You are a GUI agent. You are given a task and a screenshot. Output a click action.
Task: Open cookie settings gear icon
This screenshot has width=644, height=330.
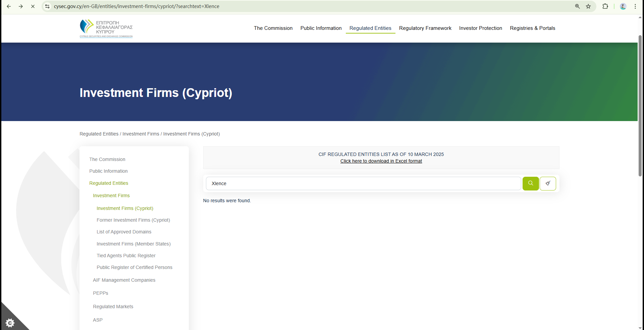click(x=10, y=323)
